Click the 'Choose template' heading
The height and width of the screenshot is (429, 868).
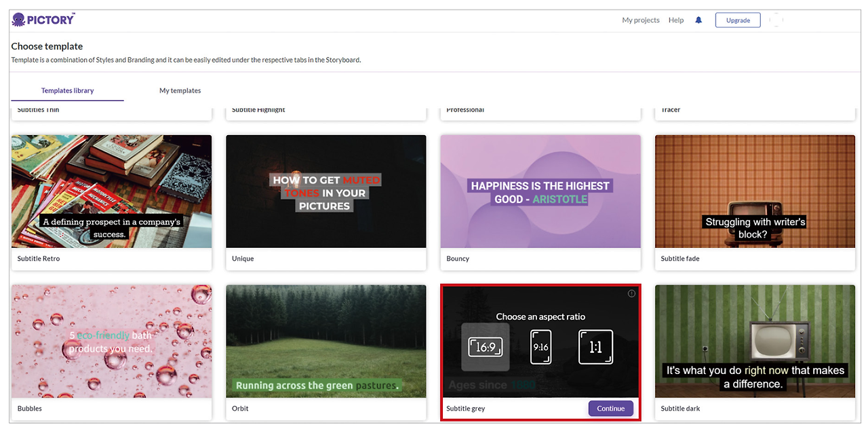click(47, 46)
